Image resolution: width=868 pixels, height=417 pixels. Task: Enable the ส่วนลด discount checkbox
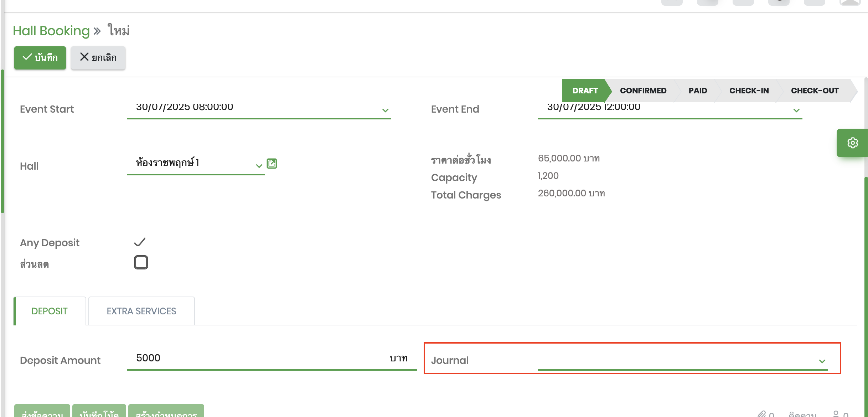141,262
